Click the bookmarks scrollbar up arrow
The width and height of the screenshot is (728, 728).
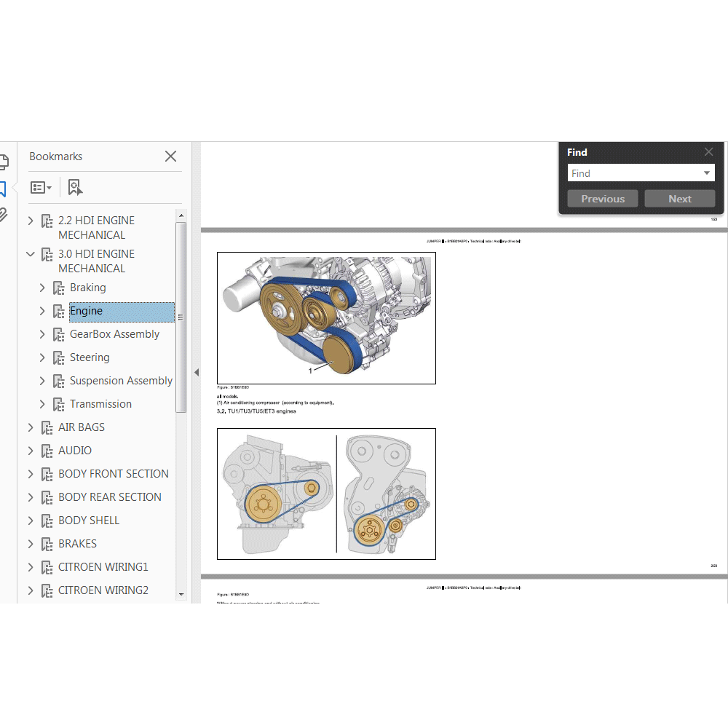click(181, 215)
